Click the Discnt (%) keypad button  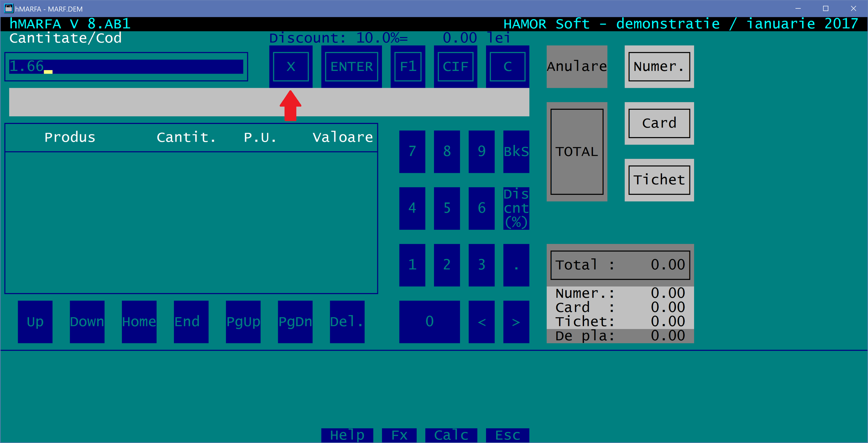pyautogui.click(x=516, y=208)
